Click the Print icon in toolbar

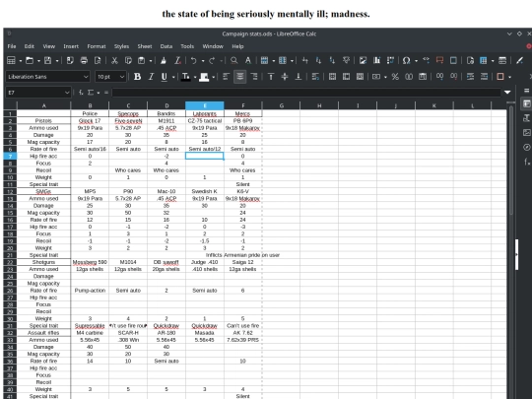pos(84,60)
